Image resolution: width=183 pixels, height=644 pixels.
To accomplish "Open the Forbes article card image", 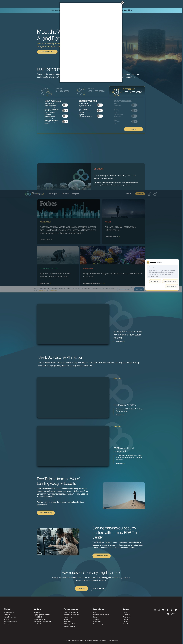I will [69, 209].
